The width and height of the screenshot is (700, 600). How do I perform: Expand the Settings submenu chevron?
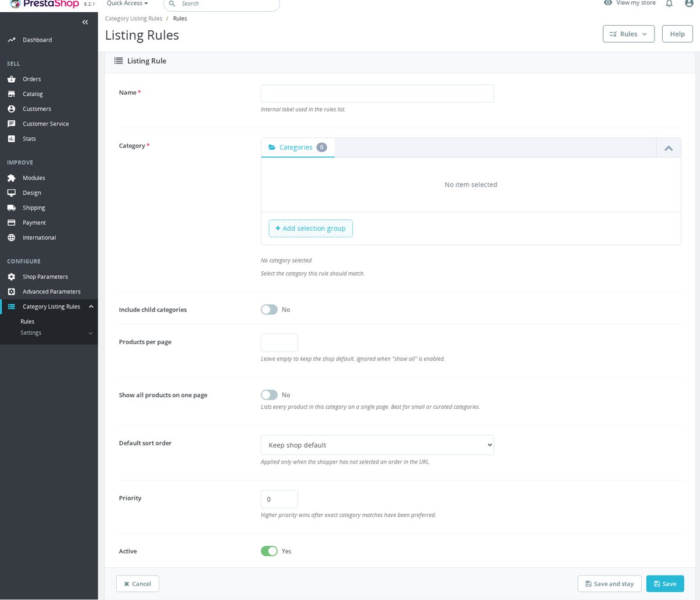pyautogui.click(x=90, y=333)
